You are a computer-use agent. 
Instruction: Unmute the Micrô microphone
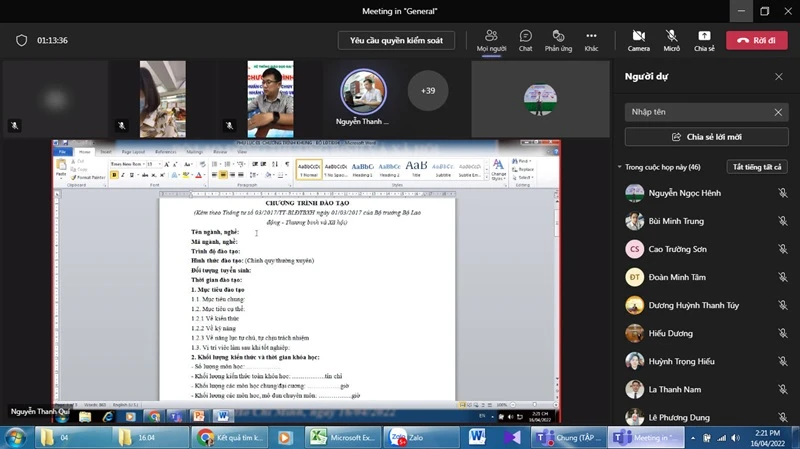tap(671, 39)
